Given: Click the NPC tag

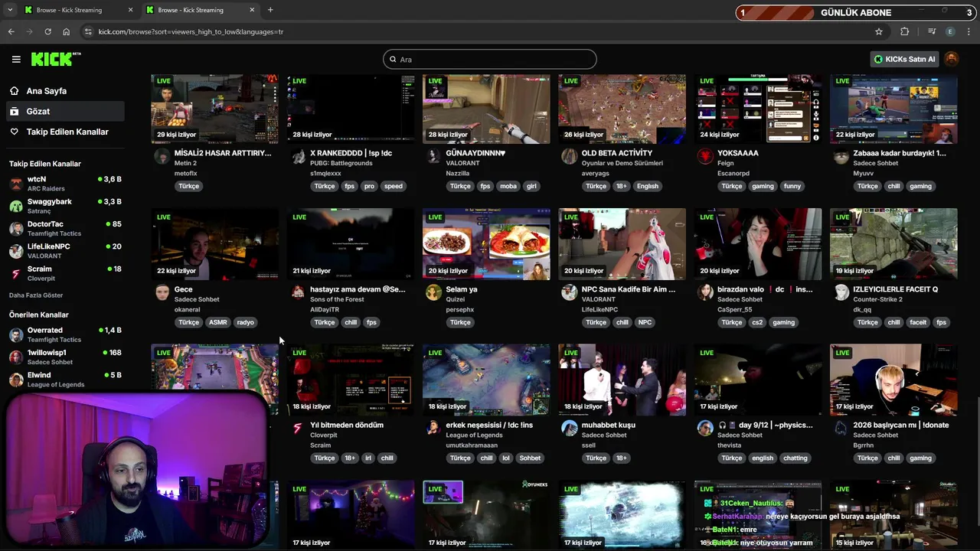Looking at the screenshot, I should 645,322.
